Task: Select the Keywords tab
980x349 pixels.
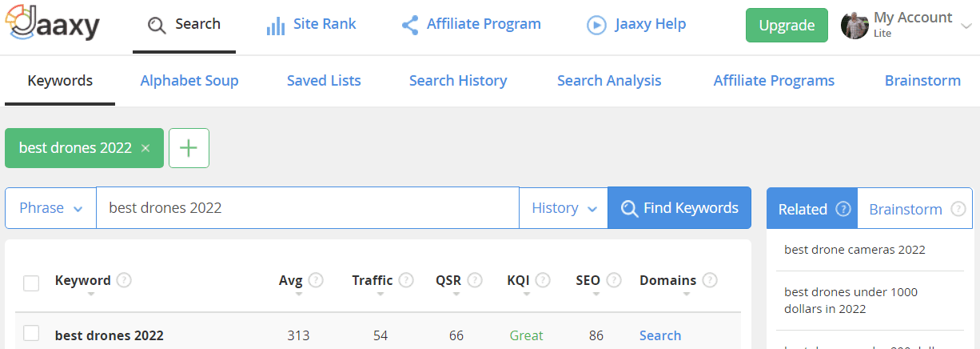Action: coord(60,81)
